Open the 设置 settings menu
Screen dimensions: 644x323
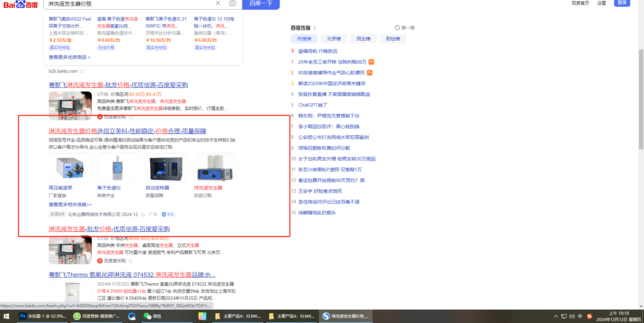602,3
